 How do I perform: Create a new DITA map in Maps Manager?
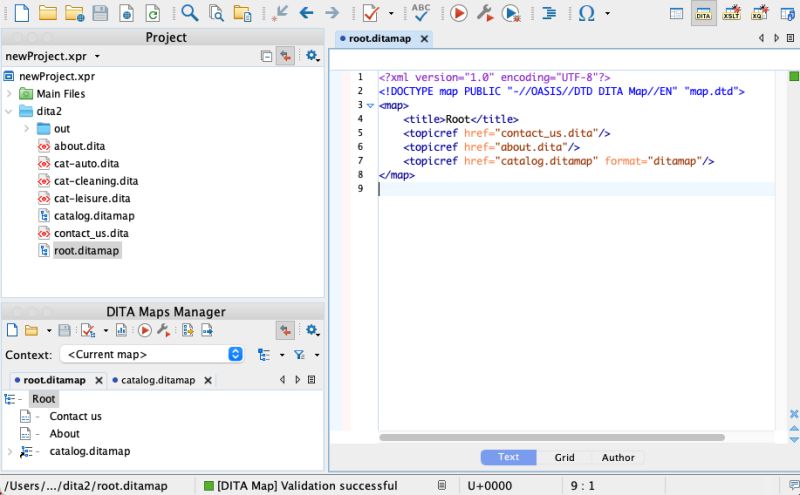12,330
